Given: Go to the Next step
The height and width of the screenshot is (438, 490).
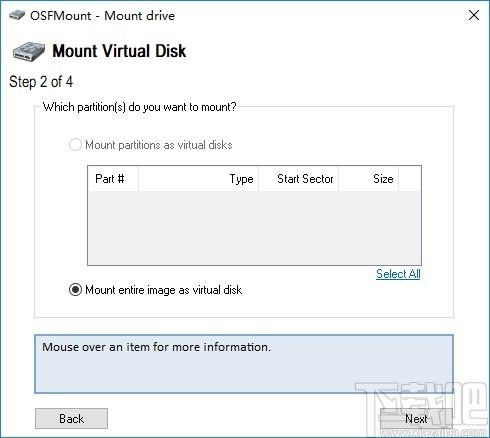Looking at the screenshot, I should pyautogui.click(x=416, y=419).
